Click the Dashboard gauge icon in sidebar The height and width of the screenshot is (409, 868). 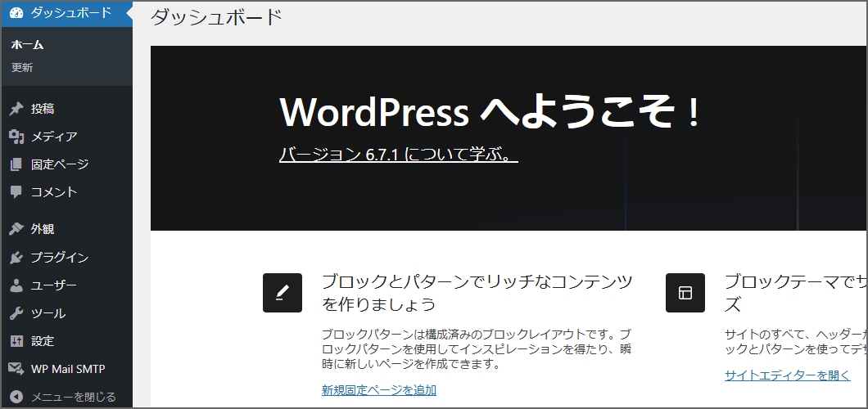(16, 13)
